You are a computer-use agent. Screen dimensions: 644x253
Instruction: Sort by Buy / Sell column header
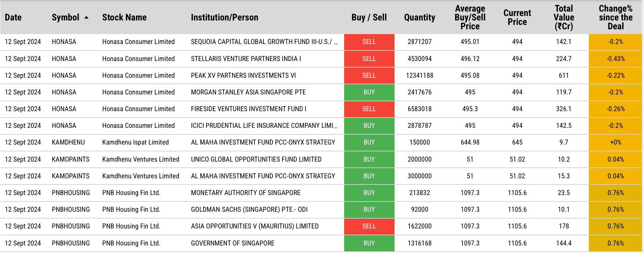pos(369,17)
